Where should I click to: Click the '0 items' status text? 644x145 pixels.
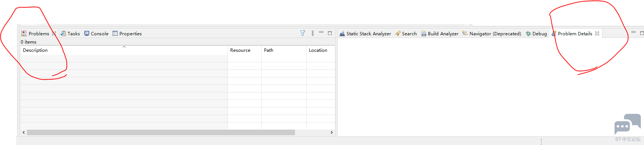(28, 42)
